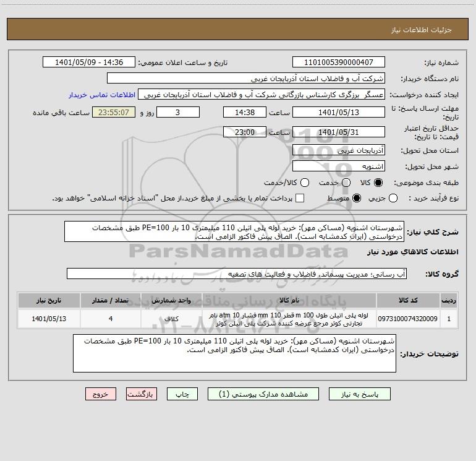Screen dimensions: 476x461
Task: Click the بازگشت back button
Action: pyautogui.click(x=142, y=394)
